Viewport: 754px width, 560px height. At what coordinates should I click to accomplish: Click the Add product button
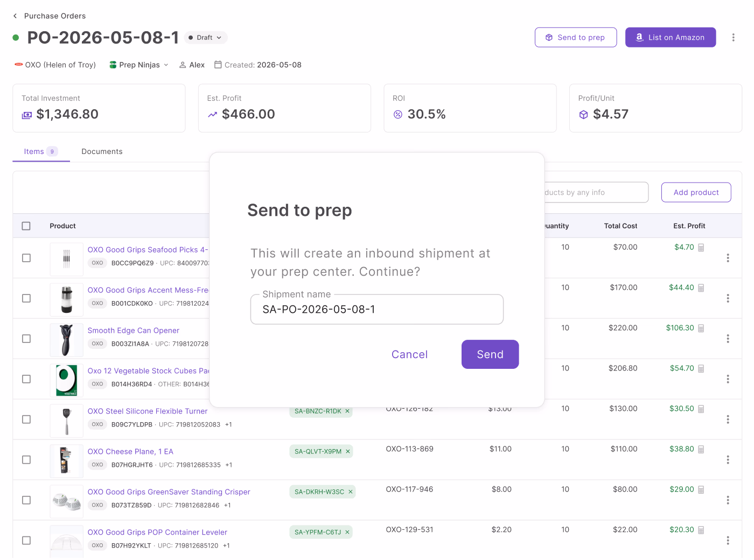coord(696,192)
